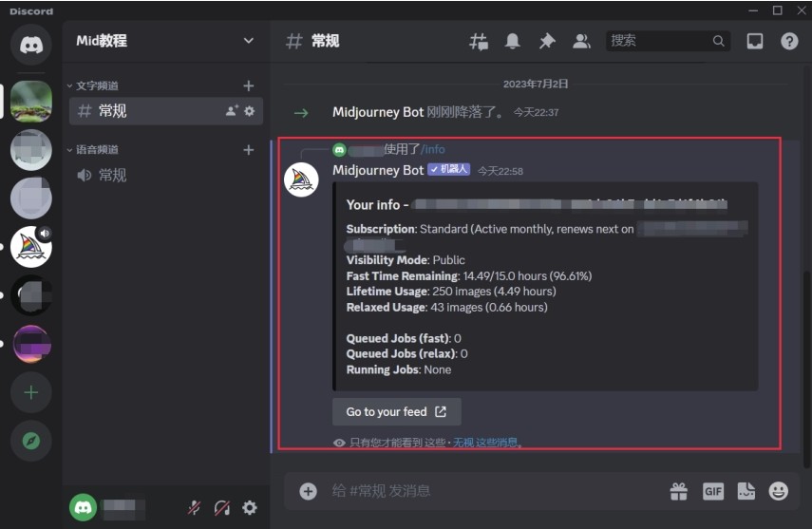Toggle headphone deafen
This screenshot has height=529, width=812.
click(222, 508)
